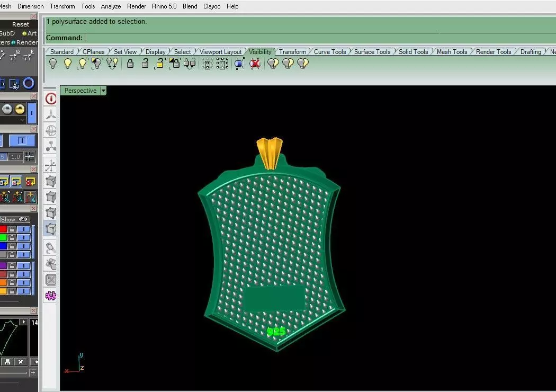Image resolution: width=556 pixels, height=392 pixels.
Task: Click the green layer color swatch
Action: pos(3,237)
